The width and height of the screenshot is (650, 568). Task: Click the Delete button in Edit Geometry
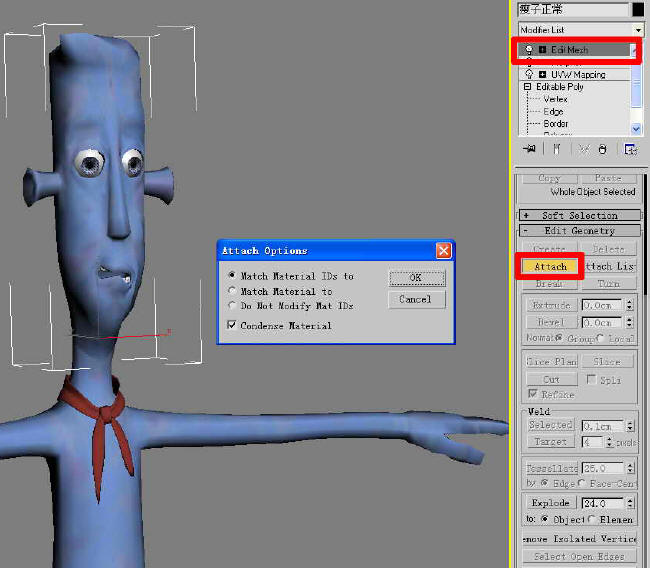coord(609,249)
